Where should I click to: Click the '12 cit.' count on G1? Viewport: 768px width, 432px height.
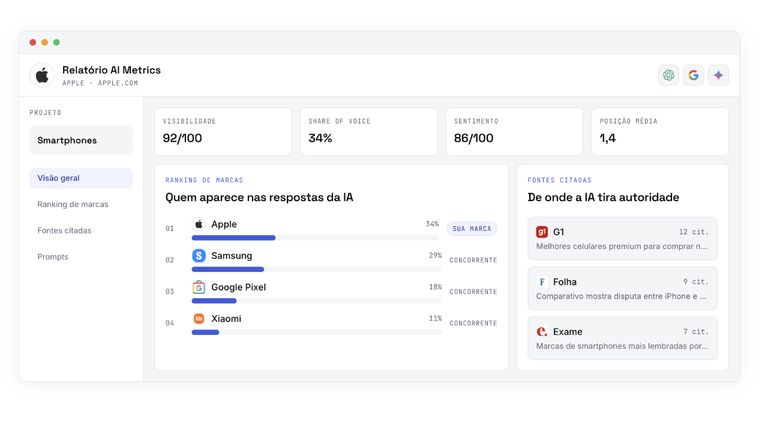[x=694, y=232]
